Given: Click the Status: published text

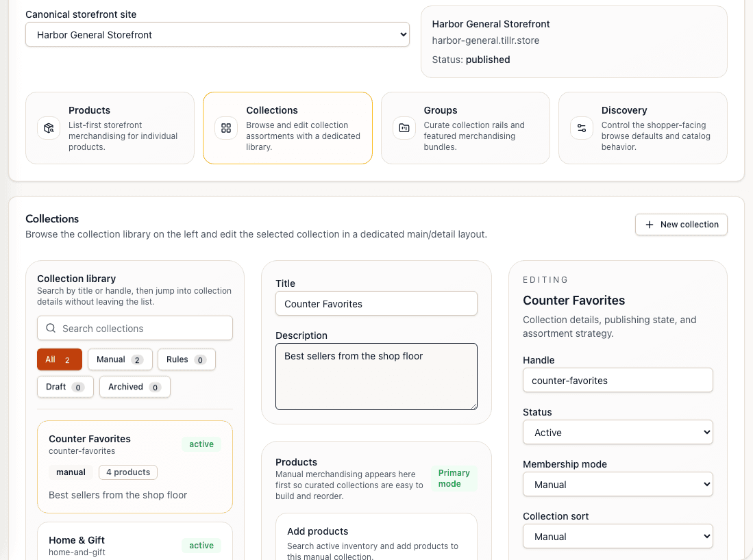Looking at the screenshot, I should click(471, 60).
